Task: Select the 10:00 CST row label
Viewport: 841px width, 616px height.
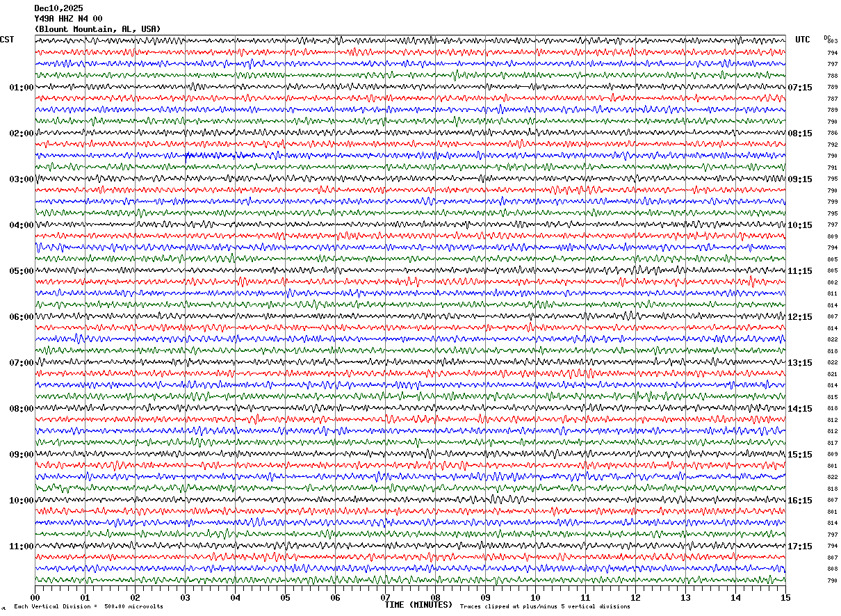Action: (22, 501)
